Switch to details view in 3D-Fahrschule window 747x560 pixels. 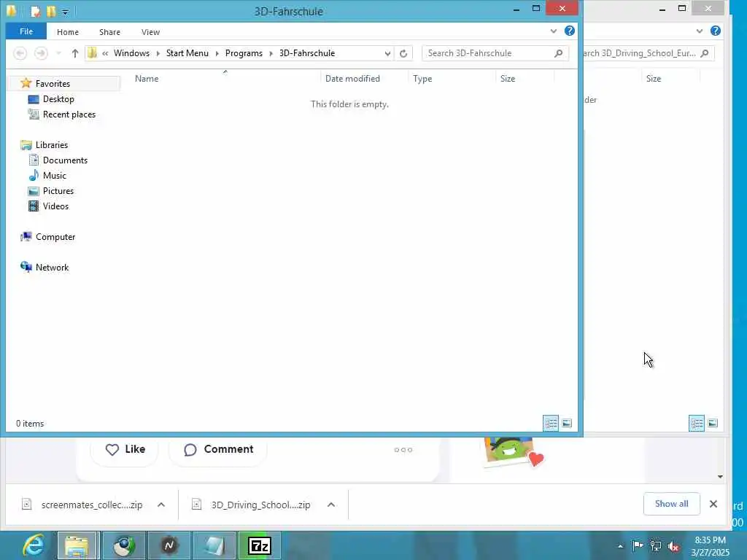(x=551, y=424)
